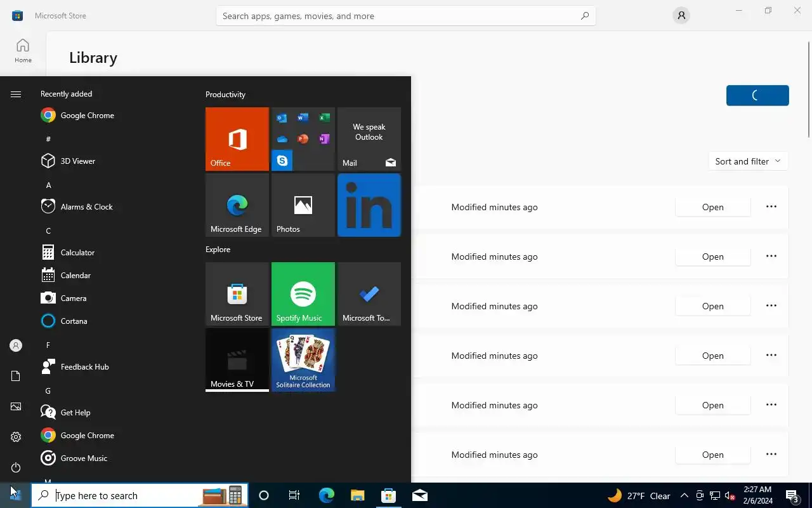Open Mail from the taskbar

coord(419,495)
